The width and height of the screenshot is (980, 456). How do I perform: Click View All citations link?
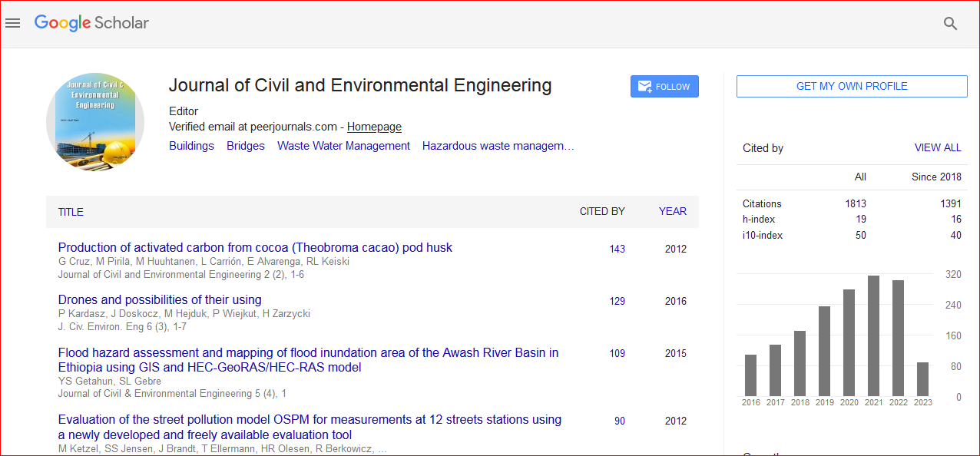click(937, 147)
